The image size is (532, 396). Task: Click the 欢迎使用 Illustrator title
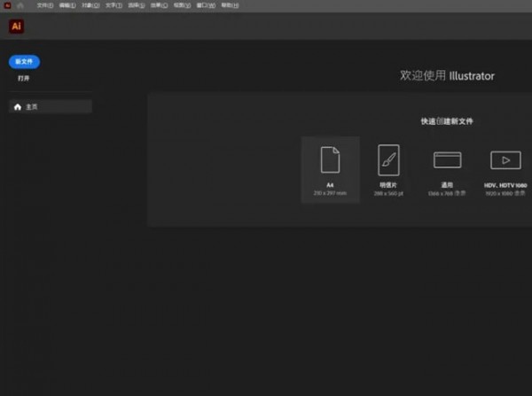click(447, 75)
